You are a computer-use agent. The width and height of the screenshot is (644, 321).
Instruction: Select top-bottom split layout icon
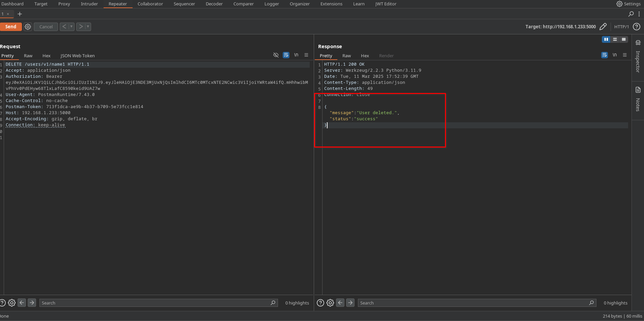[x=615, y=39]
